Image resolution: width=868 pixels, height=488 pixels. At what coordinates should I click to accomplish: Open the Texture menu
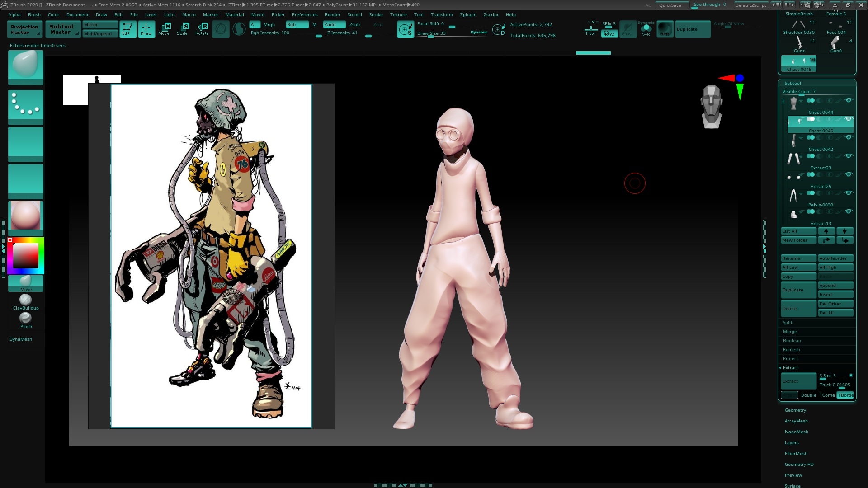398,15
